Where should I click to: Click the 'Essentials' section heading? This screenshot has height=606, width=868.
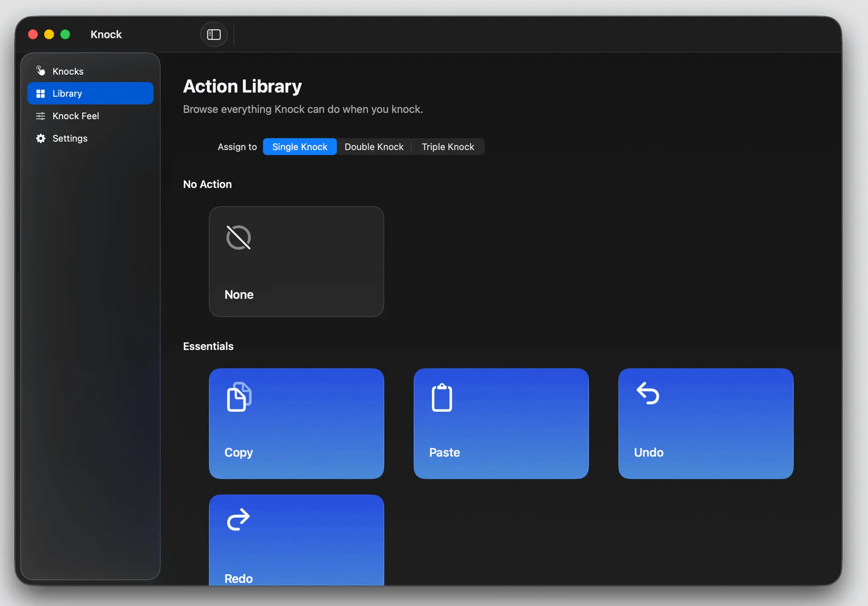tap(208, 346)
